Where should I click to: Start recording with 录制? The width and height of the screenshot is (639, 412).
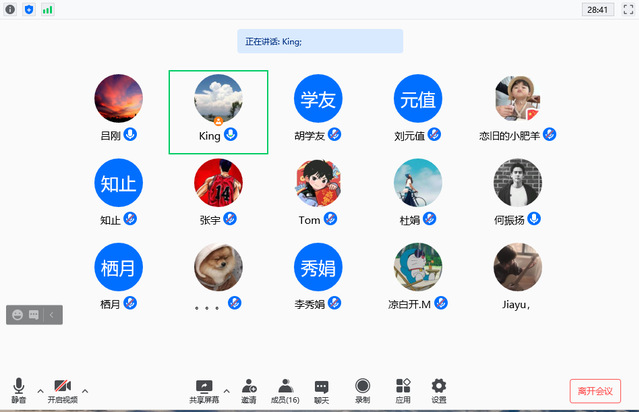(362, 386)
